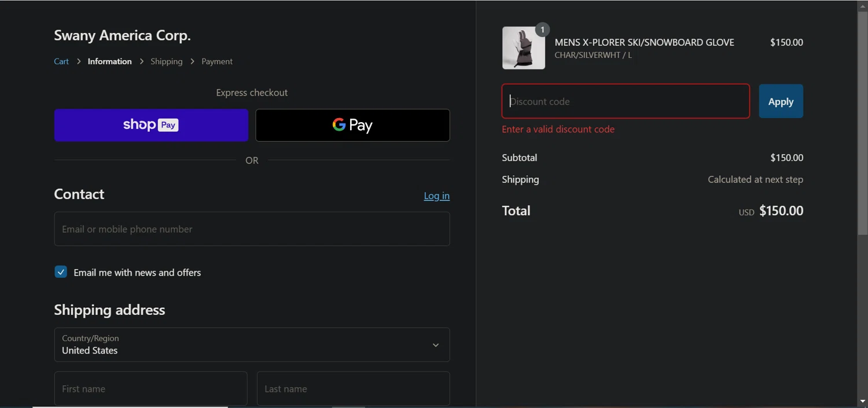Click the Express checkout heading
The image size is (868, 408).
252,93
